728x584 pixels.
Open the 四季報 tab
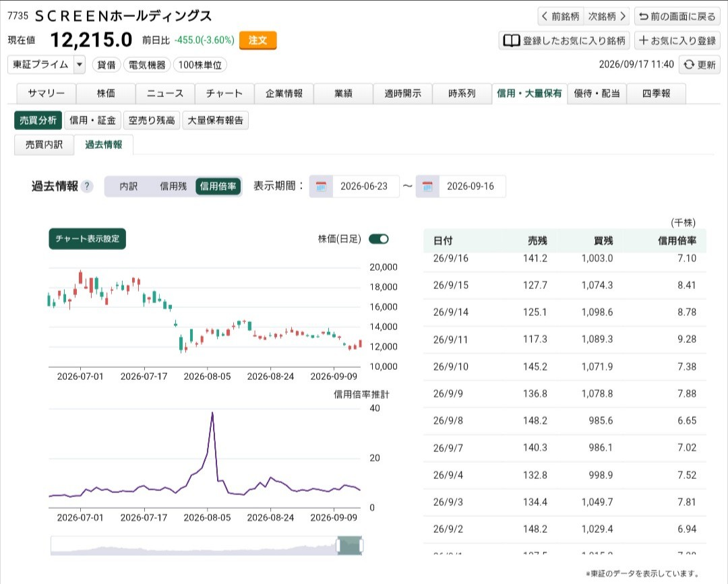[657, 94]
